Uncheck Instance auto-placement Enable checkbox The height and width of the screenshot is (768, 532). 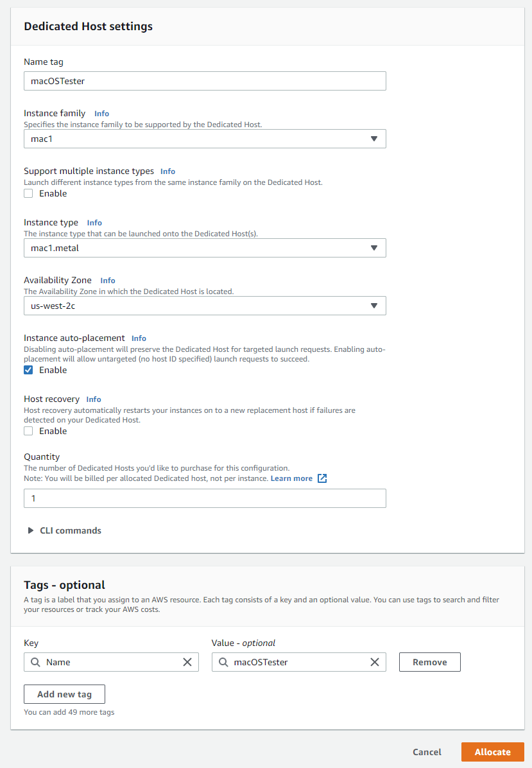click(28, 370)
